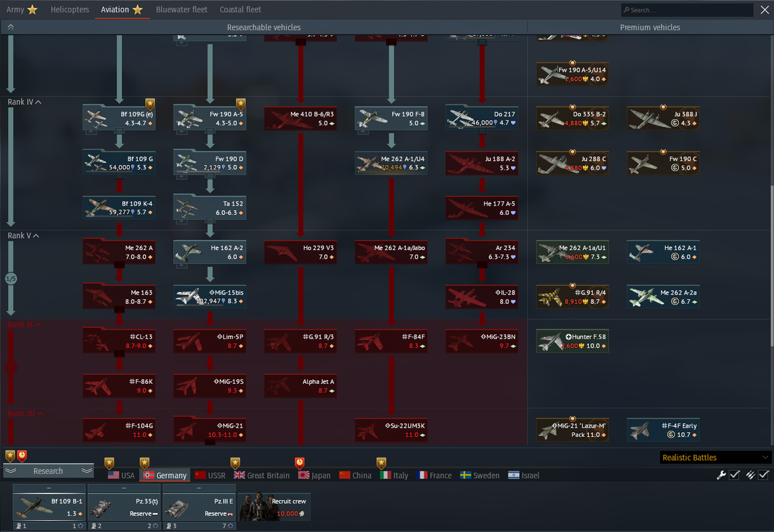Select the premium F-4F Early card
Image resolution: width=774 pixels, height=532 pixels.
coord(664,430)
